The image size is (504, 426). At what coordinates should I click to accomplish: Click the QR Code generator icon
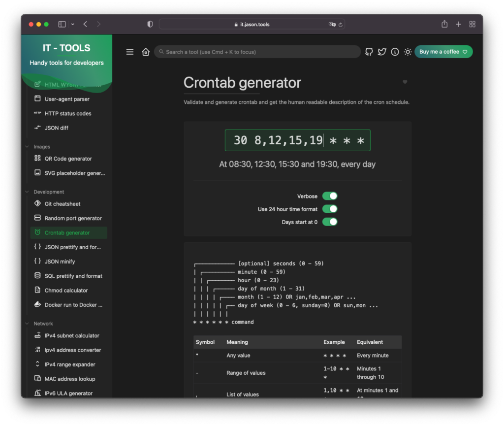37,158
